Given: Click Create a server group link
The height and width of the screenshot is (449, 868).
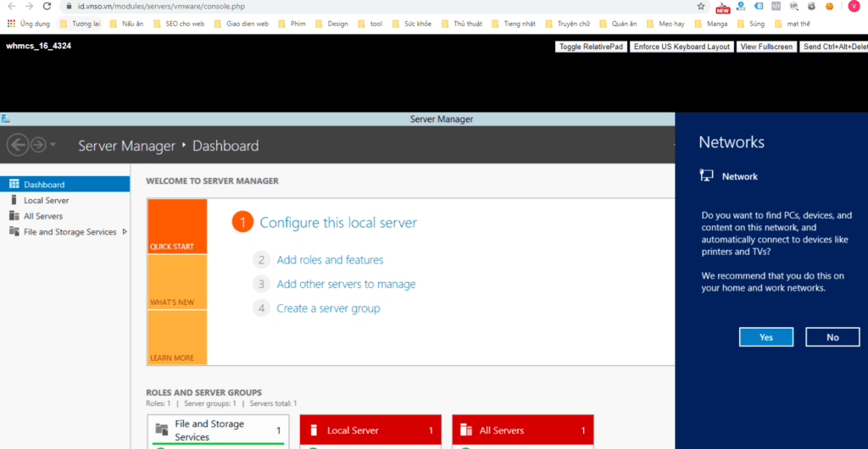Looking at the screenshot, I should tap(328, 308).
